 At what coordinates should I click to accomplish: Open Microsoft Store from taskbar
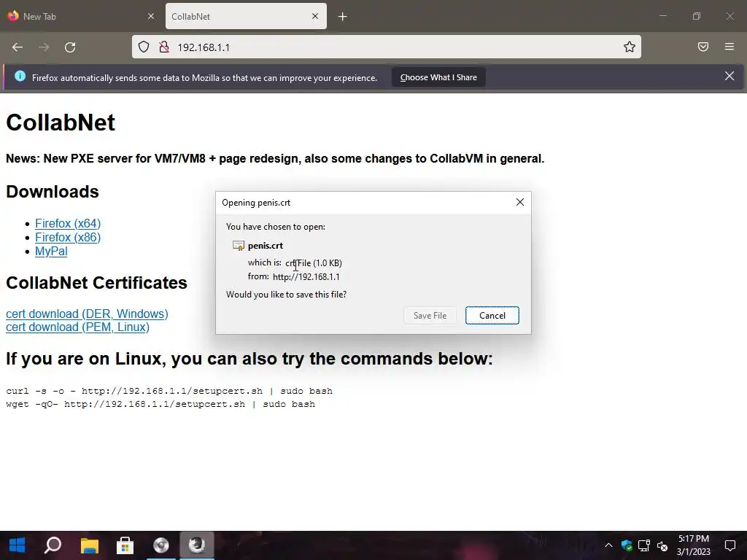pos(125,545)
